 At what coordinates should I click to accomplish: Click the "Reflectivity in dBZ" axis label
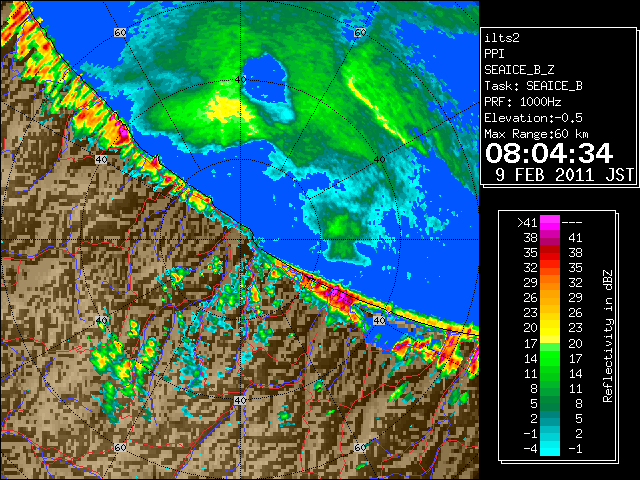[608, 336]
